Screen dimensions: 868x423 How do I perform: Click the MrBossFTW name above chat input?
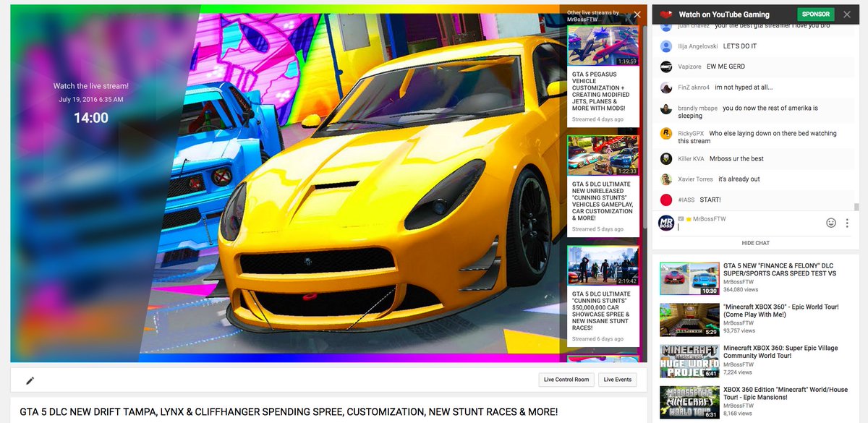coord(709,218)
